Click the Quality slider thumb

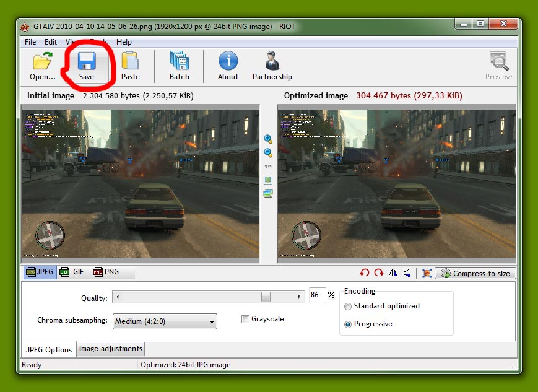tap(266, 297)
